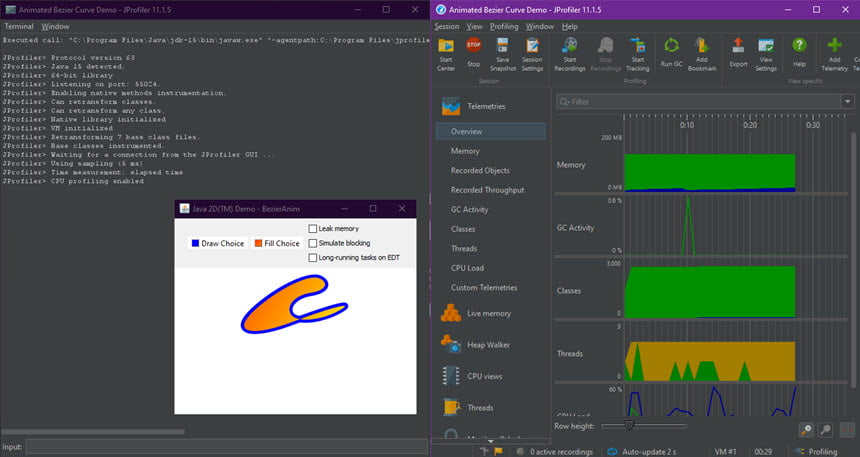Click the active recordings indicator dot
Image resolution: width=860 pixels, height=457 pixels.
pos(520,452)
